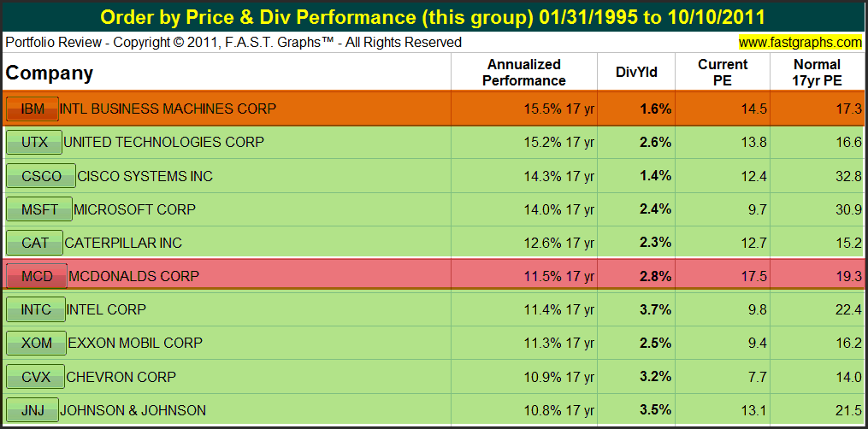The height and width of the screenshot is (429, 868).
Task: Select CATERPILLAR INC name
Action: (123, 243)
